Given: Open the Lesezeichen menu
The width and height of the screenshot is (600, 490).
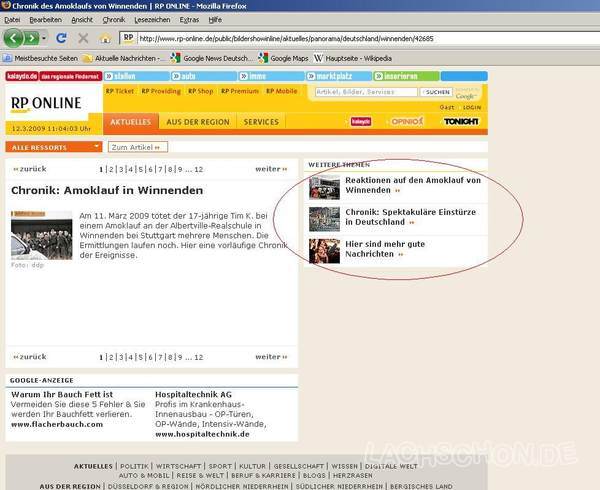Looking at the screenshot, I should coord(151,19).
